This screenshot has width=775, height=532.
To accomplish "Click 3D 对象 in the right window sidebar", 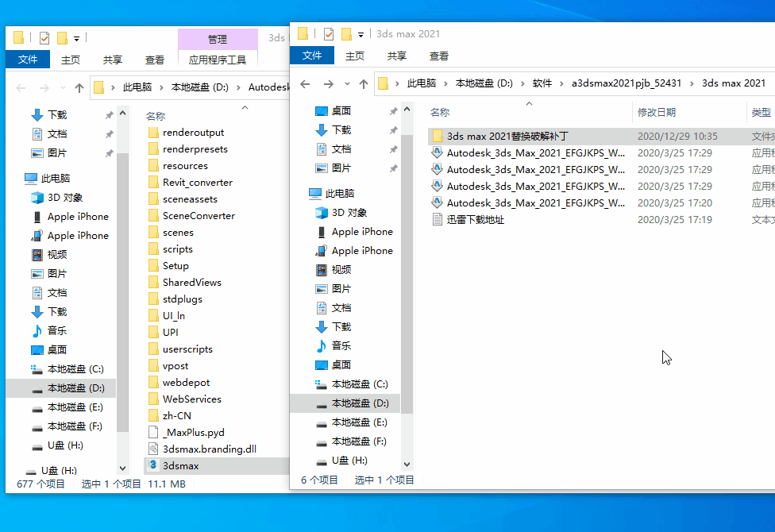I will [x=349, y=213].
